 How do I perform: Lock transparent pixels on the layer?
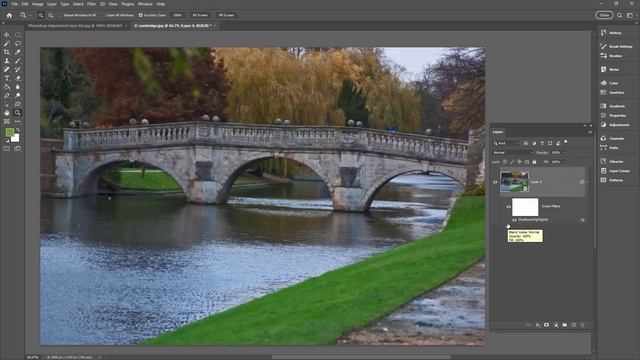[505, 162]
